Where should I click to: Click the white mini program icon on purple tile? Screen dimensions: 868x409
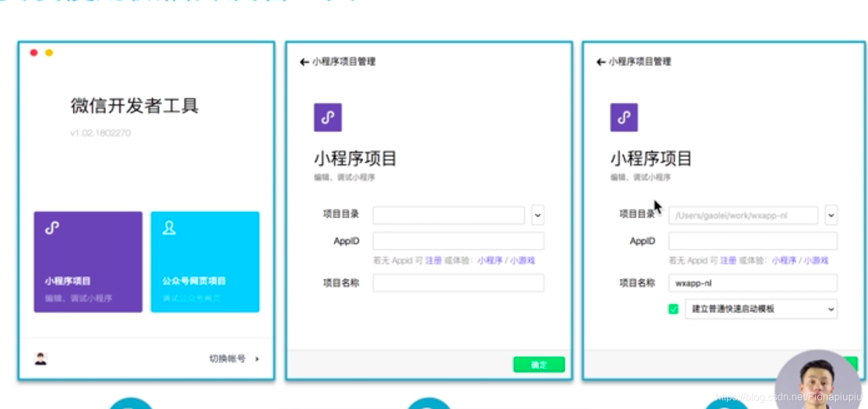(x=52, y=228)
